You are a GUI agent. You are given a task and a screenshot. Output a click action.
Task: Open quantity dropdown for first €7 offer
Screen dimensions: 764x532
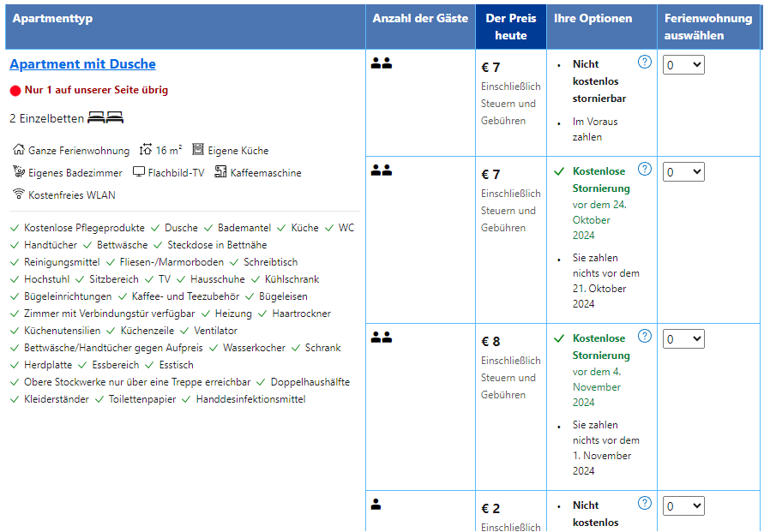coord(683,65)
